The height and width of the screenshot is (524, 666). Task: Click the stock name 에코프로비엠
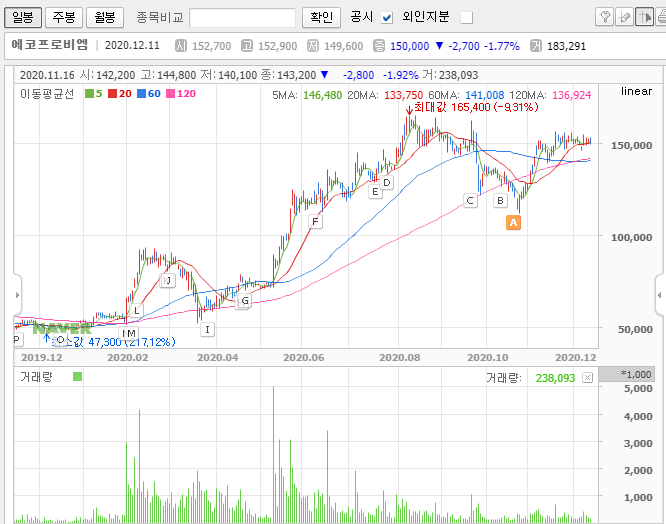coord(49,45)
